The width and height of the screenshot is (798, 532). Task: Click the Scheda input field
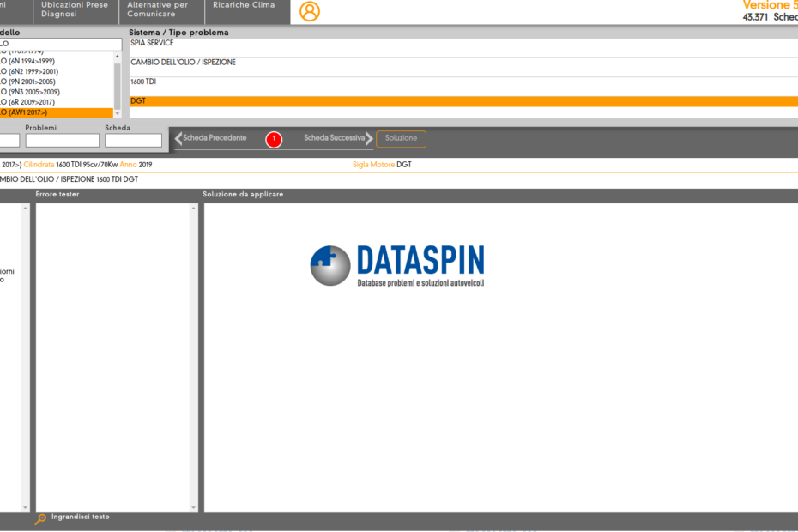[x=133, y=141]
